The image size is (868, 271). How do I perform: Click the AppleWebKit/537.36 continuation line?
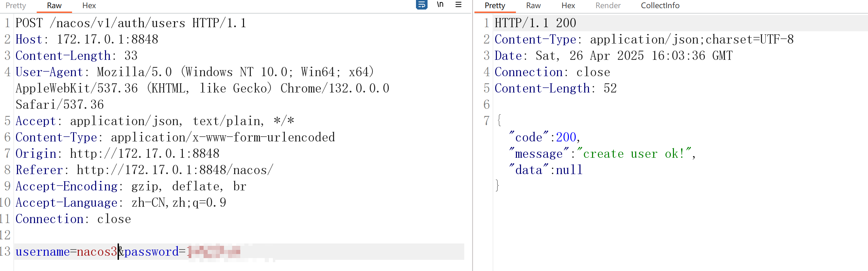click(203, 88)
